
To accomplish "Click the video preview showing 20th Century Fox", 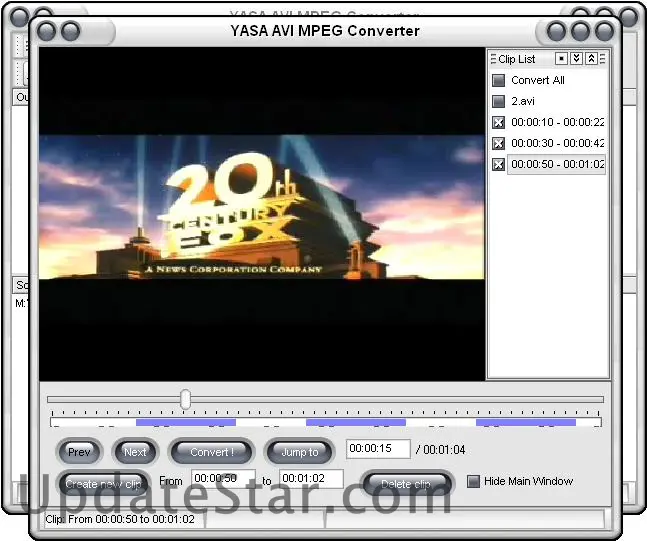I will 262,214.
